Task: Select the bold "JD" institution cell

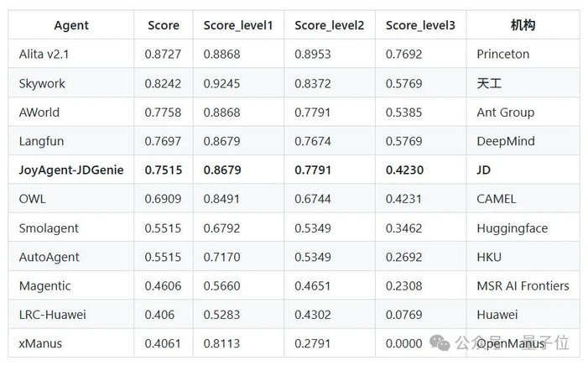Action: point(484,170)
